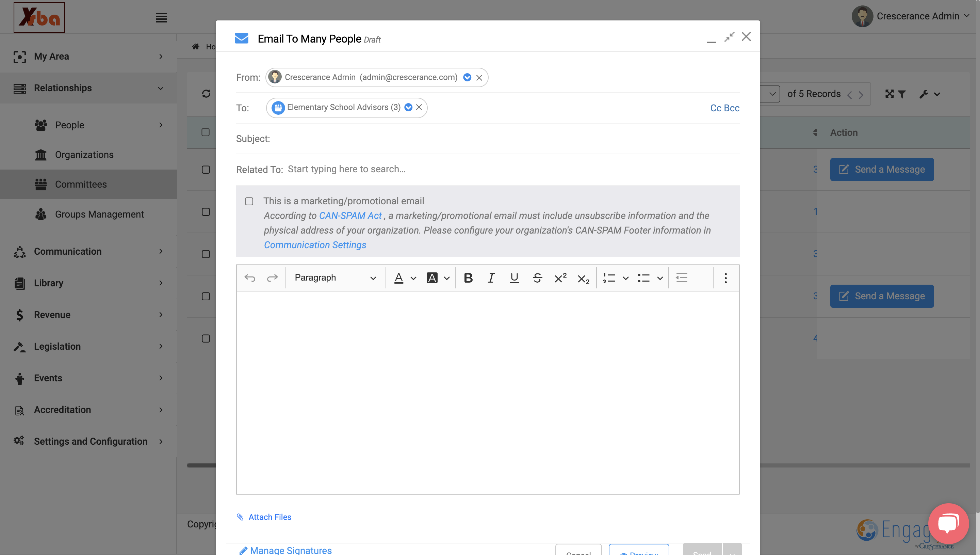
Task: Open Settings and Configuration menu
Action: 88,441
